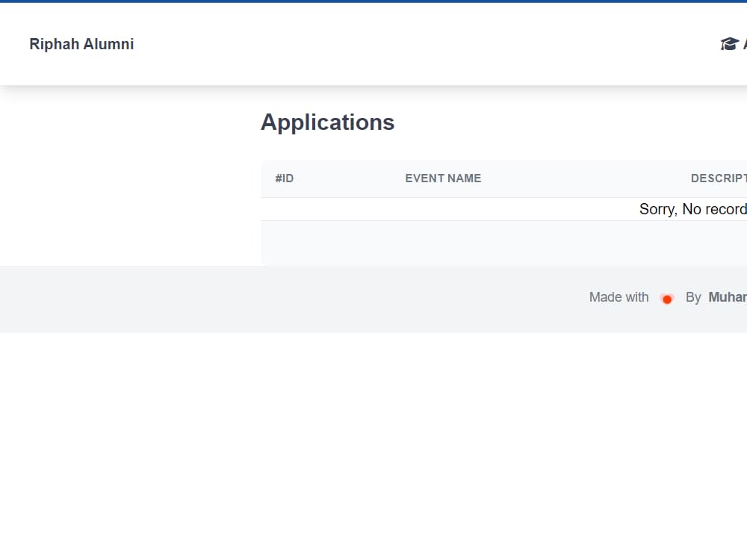The image size is (747, 560).
Task: Open the Riphah Alumni home link
Action: tap(81, 44)
